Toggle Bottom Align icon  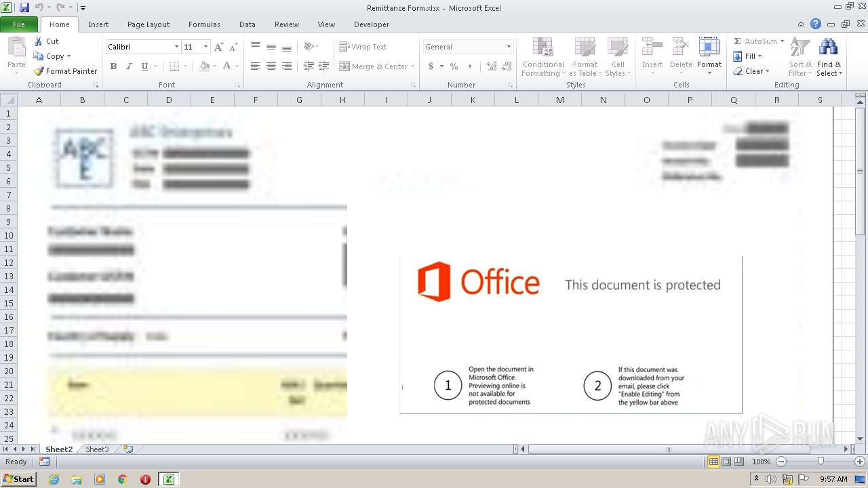pos(287,47)
